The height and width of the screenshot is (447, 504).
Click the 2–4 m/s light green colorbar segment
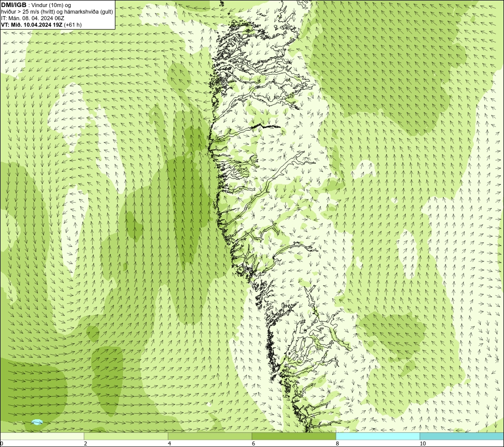coord(126,436)
